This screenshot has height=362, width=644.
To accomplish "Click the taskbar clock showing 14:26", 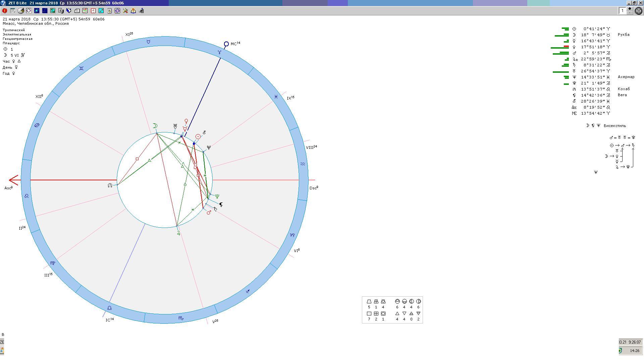I will [x=634, y=351].
